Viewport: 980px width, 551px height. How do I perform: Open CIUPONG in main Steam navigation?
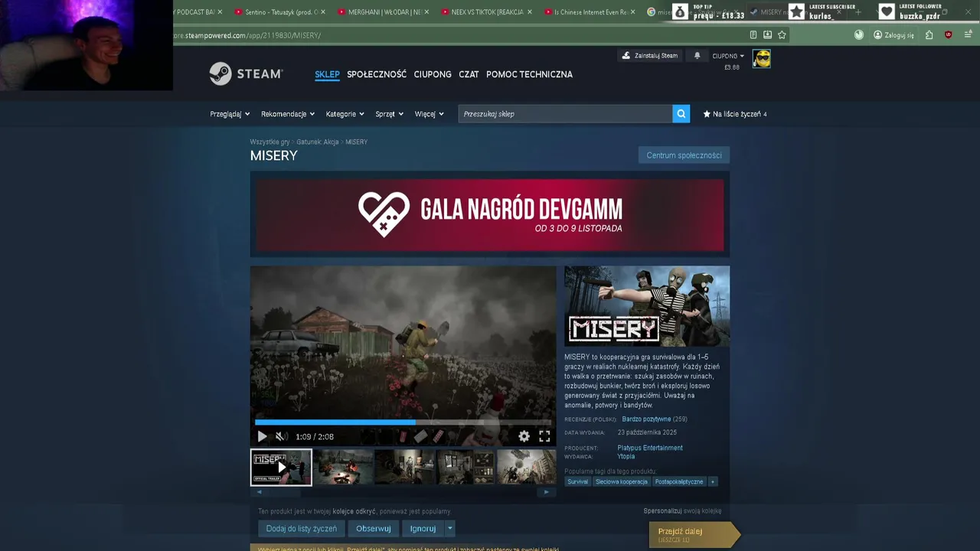[433, 74]
